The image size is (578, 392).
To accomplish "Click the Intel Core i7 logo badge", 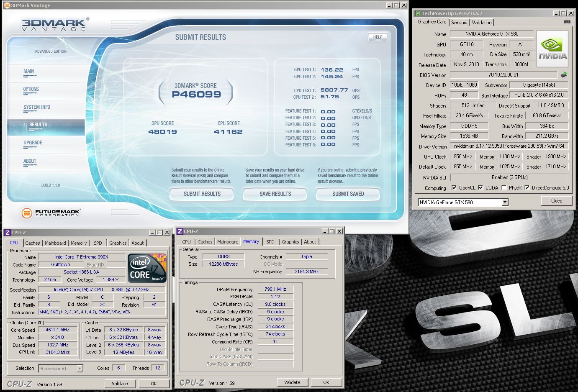I will [147, 268].
